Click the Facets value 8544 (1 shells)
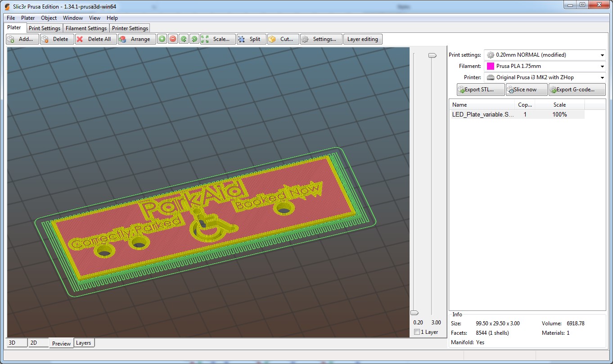Screen dimensions: 613x364 point(492,333)
